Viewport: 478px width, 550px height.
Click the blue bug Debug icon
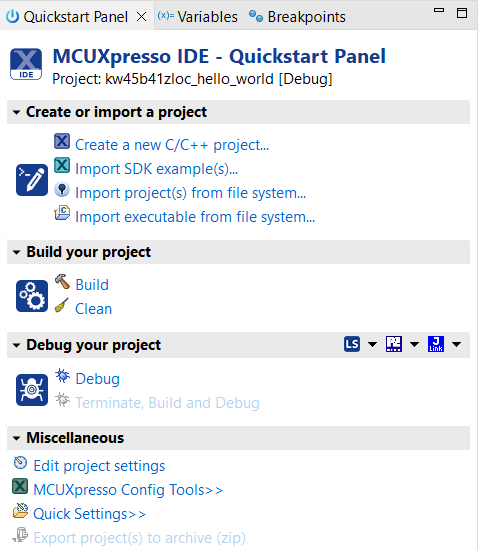coord(62,375)
